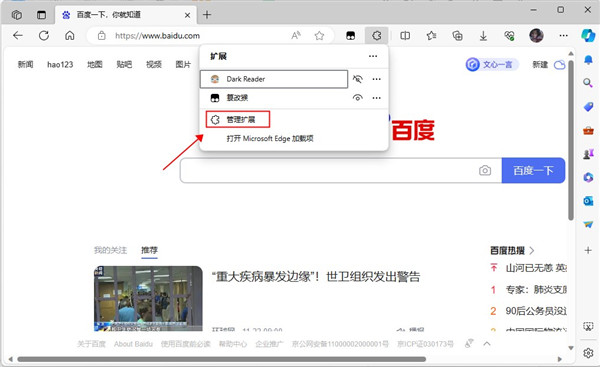The image size is (600, 367).
Task: Click the 新闻 navigation link
Action: (x=25, y=64)
